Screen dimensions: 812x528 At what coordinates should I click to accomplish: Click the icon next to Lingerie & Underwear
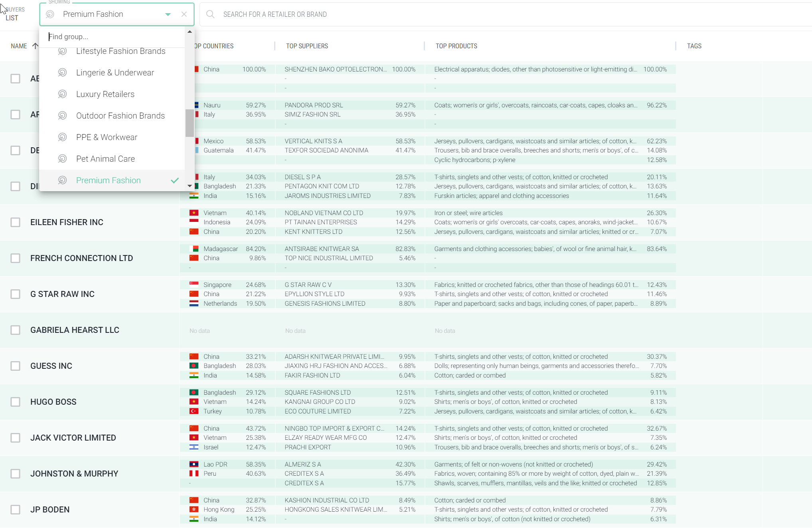63,73
